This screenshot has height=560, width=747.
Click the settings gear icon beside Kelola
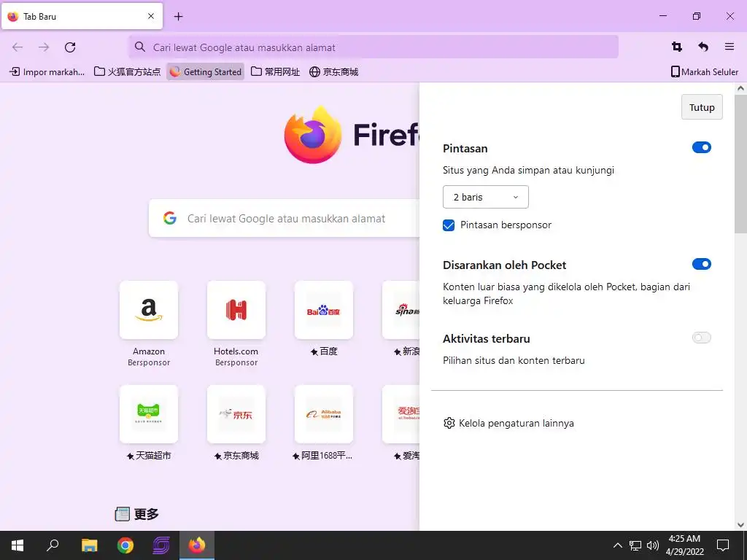click(449, 423)
